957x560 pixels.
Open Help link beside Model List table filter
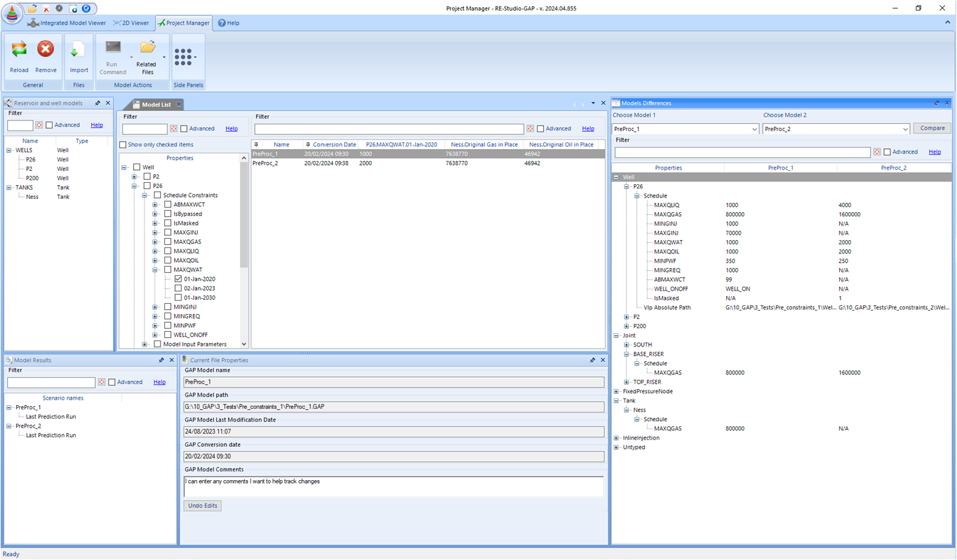(x=588, y=129)
